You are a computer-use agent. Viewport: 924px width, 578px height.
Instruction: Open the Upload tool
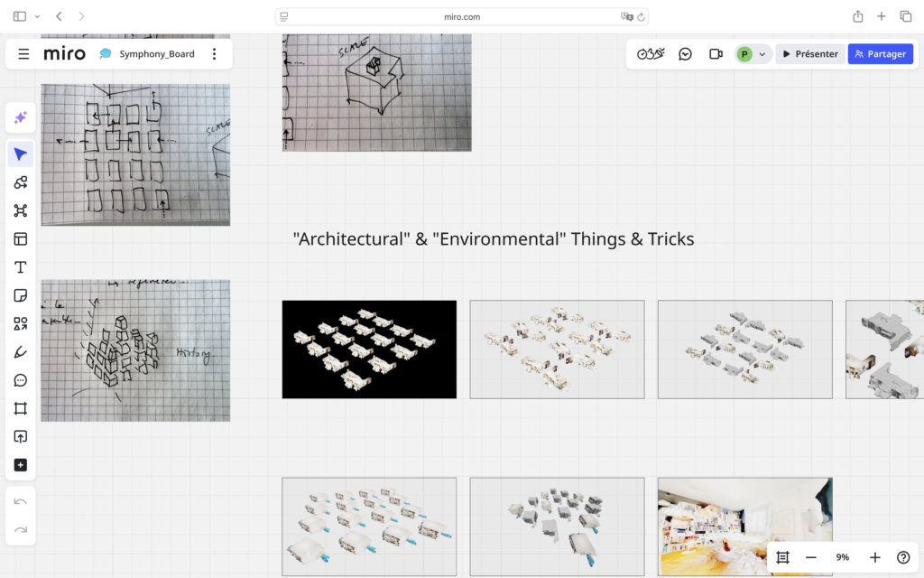point(20,437)
